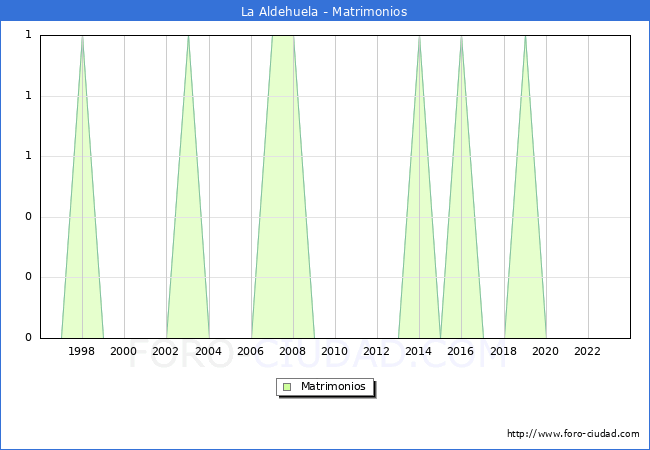Viewport: 650px width, 450px height.
Task: Click the 2020 x-axis label
Action: click(x=546, y=351)
